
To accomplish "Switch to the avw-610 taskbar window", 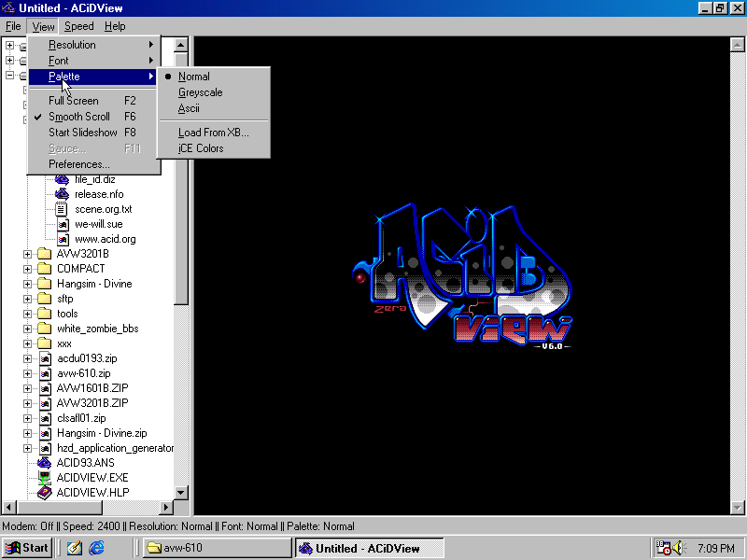I will click(217, 548).
